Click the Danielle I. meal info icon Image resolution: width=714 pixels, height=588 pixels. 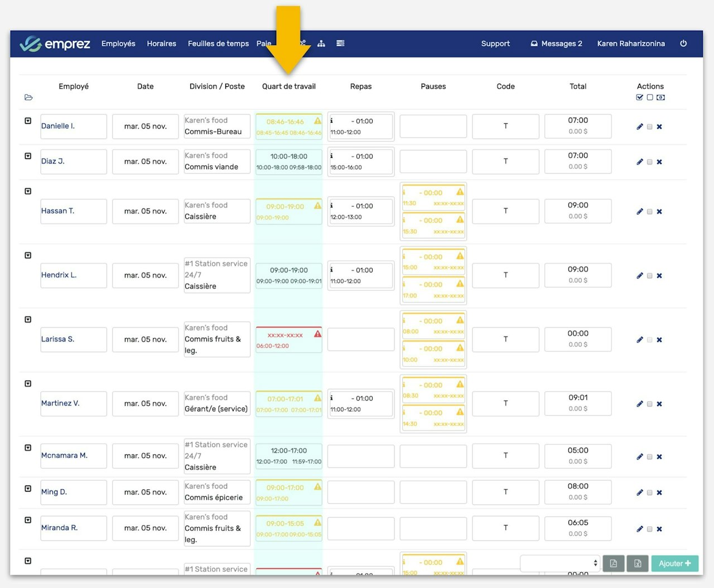pyautogui.click(x=331, y=120)
